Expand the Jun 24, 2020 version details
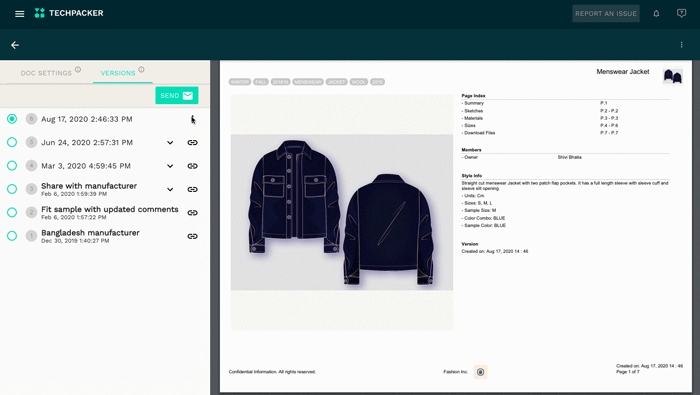700x395 pixels. pyautogui.click(x=170, y=143)
